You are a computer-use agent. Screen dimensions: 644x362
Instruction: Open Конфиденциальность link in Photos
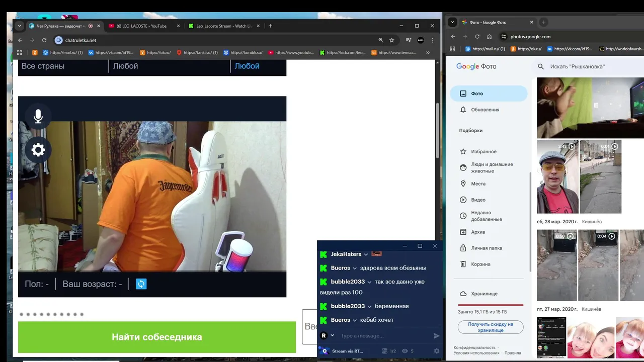[474, 347]
